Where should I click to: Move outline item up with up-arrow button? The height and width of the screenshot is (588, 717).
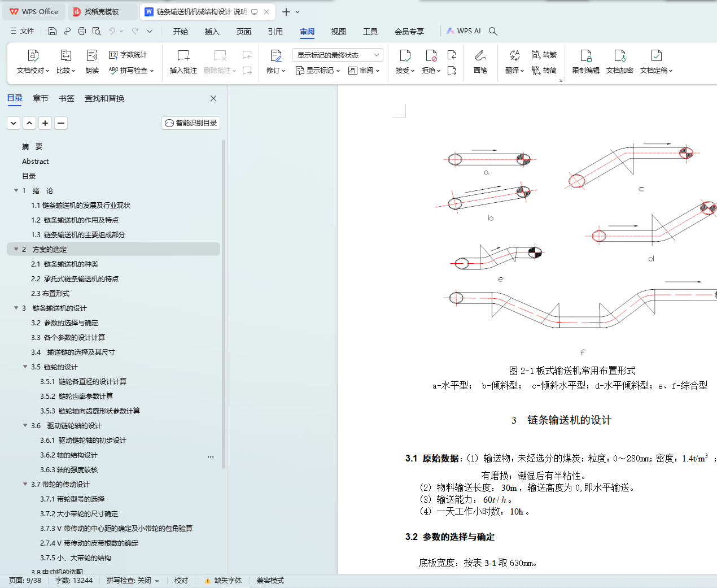[x=29, y=123]
